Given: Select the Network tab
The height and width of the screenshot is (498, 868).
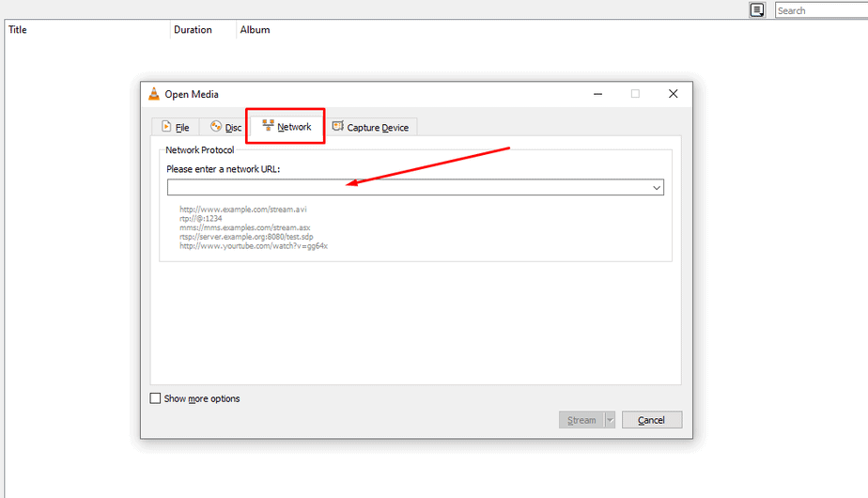Looking at the screenshot, I should click(x=286, y=126).
